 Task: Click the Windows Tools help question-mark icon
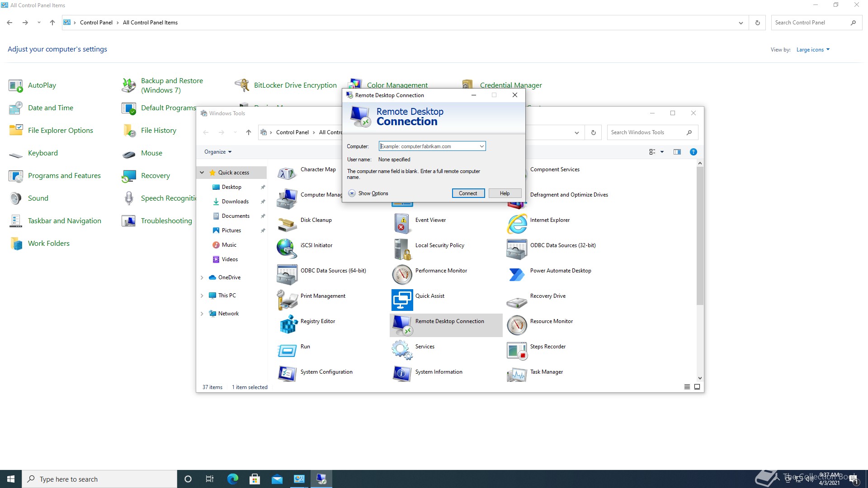click(693, 152)
